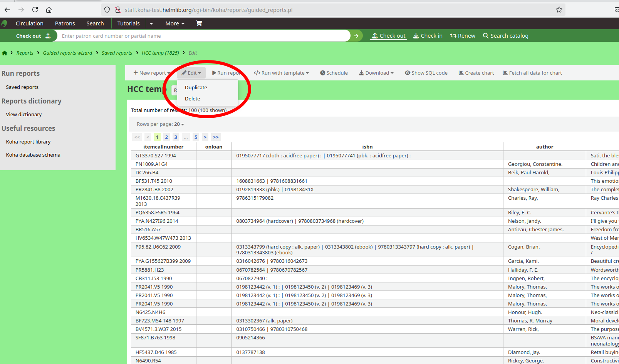Select Duplicate from Edit menu
This screenshot has height=364, width=619.
(196, 87)
